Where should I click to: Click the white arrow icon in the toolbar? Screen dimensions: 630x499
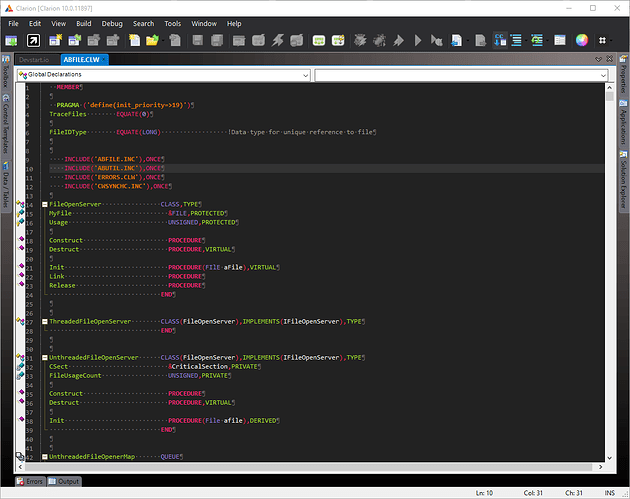pos(34,41)
